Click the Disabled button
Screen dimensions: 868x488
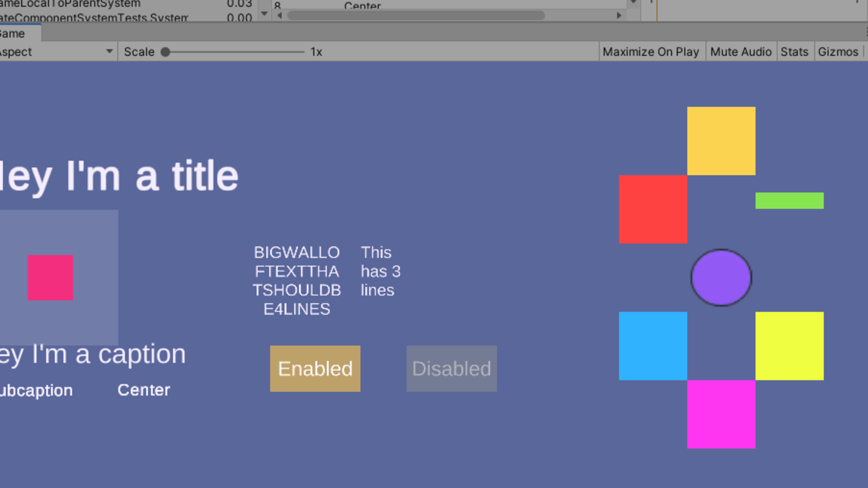[451, 368]
